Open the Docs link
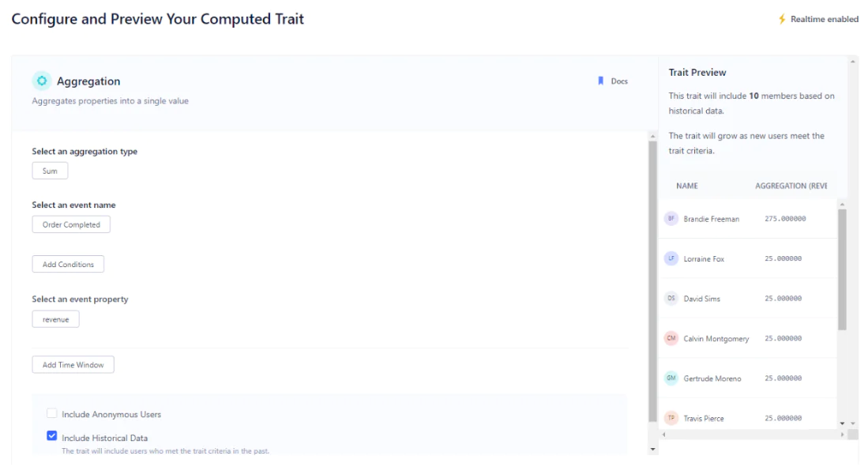 point(619,81)
